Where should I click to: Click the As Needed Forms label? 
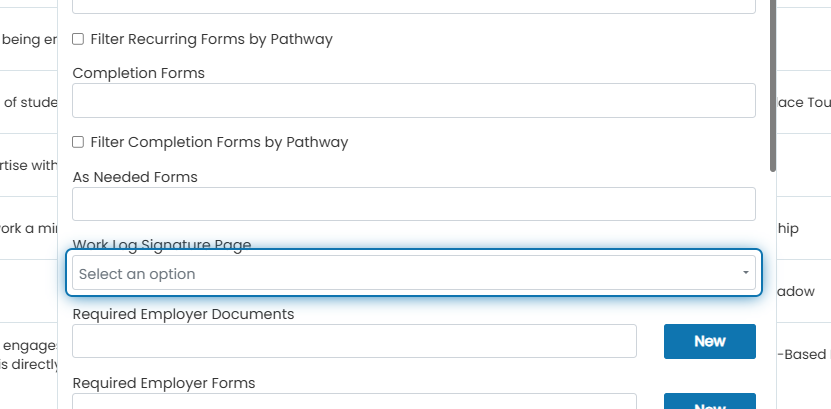click(x=135, y=177)
